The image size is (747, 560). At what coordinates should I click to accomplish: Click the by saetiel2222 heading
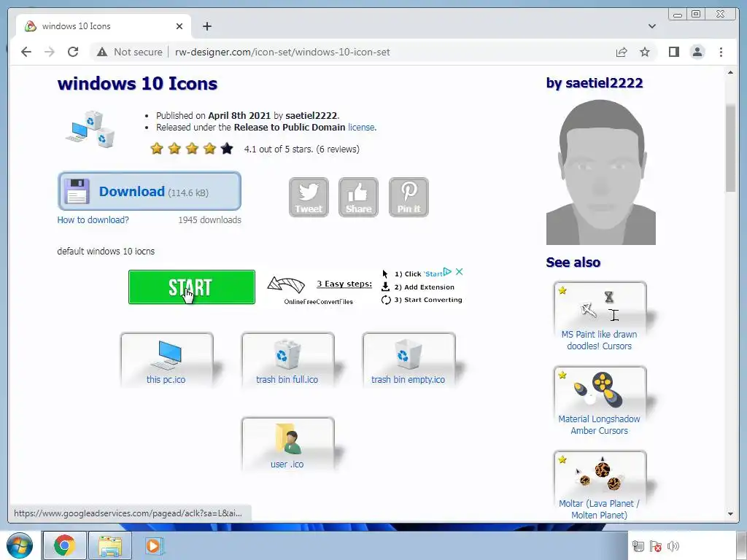(594, 83)
